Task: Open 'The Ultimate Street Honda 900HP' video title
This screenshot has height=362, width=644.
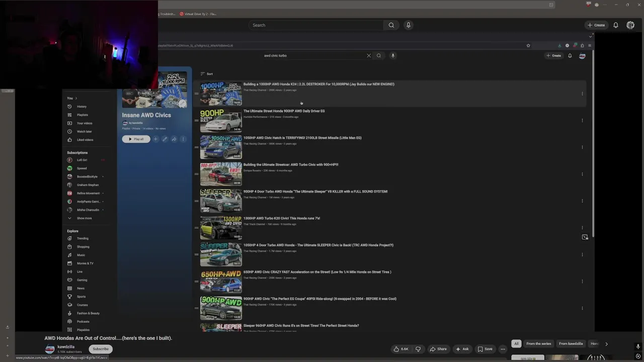Action: (x=284, y=111)
